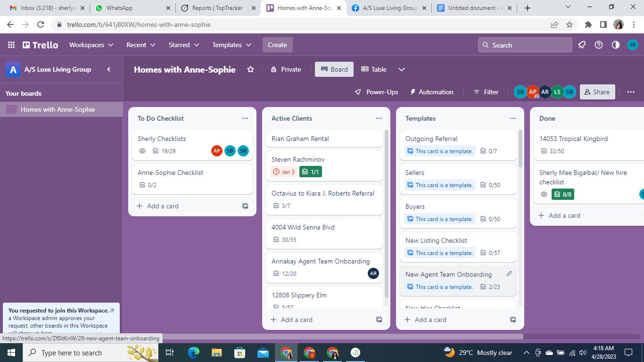Share this page from the address bar
This screenshot has width=644, height=362.
(554, 25)
